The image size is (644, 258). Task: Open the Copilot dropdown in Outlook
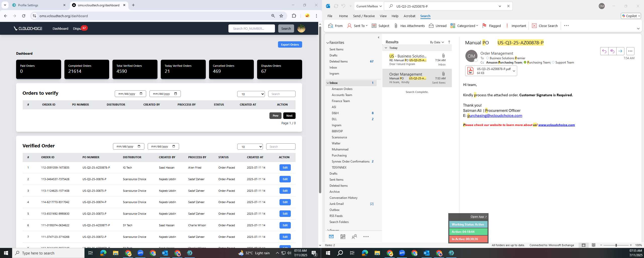tap(631, 16)
